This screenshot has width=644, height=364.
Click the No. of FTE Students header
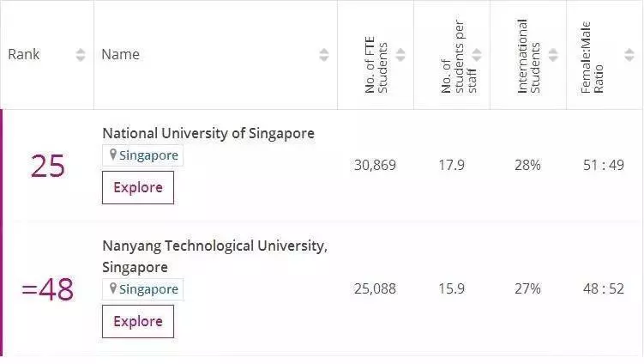376,65
